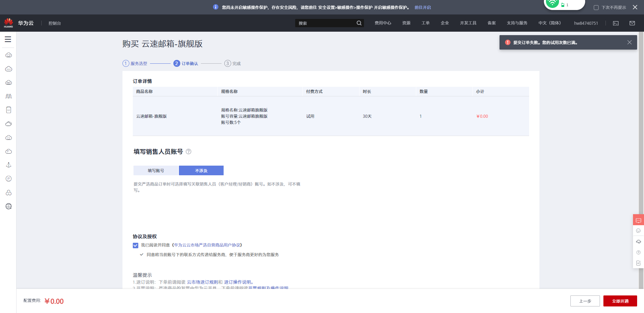The height and width of the screenshot is (313, 644).
Task: Dismiss the order failed error notification
Action: pos(630,42)
